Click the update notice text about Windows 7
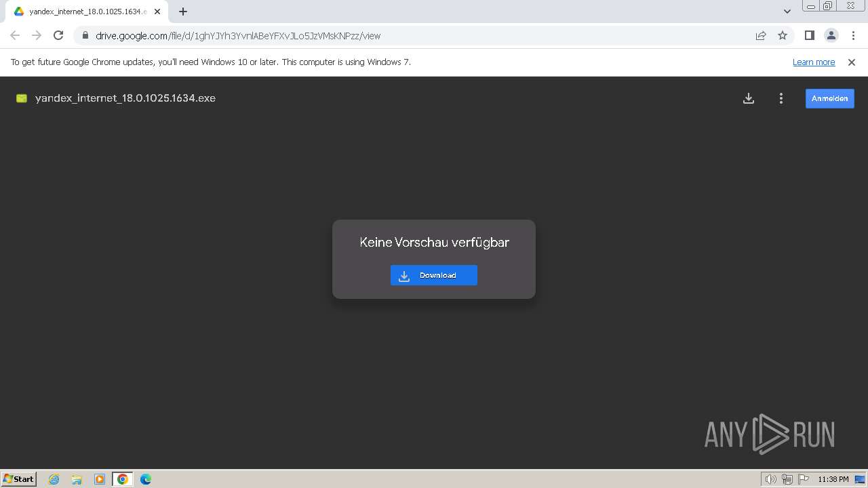868x488 pixels. point(211,62)
